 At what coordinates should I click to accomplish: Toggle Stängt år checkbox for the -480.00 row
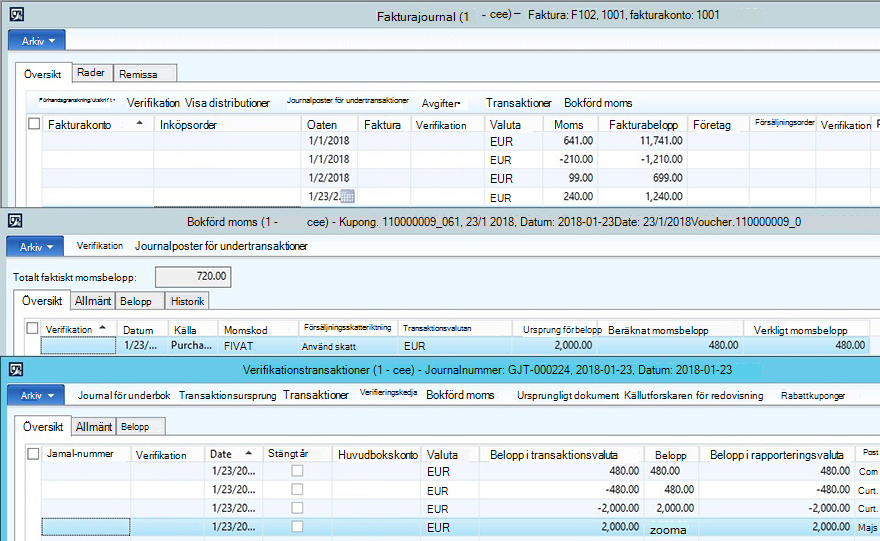tap(297, 489)
